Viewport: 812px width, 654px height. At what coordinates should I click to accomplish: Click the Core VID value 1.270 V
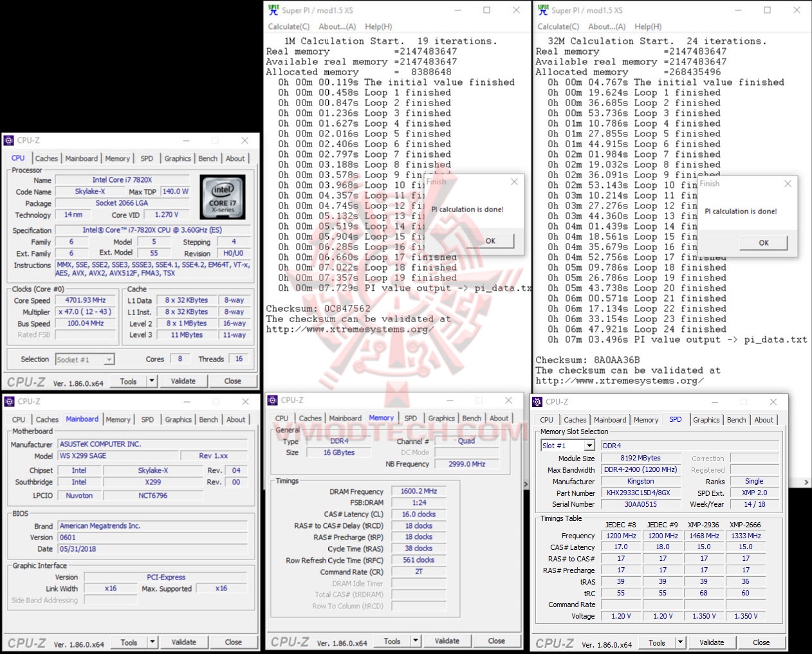click(x=167, y=215)
